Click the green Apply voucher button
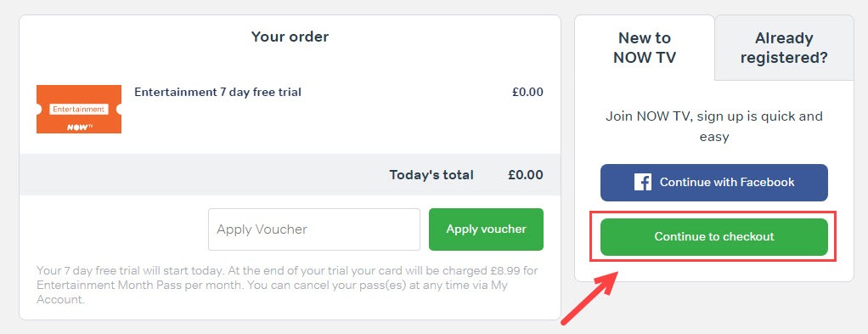Screen dimensions: 868x334 pyautogui.click(x=486, y=229)
